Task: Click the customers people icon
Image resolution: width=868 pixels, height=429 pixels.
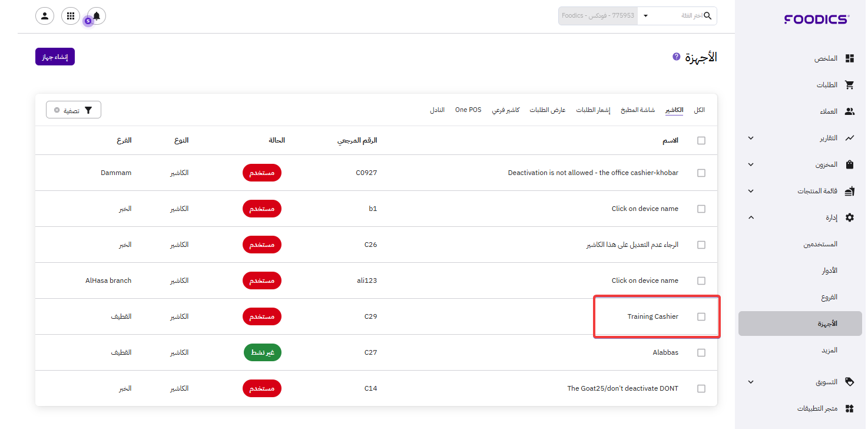Action: pos(849,111)
